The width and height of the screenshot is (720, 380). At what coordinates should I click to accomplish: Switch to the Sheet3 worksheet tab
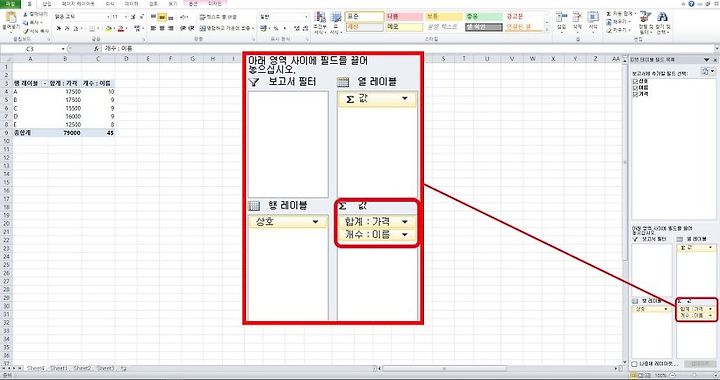point(106,369)
